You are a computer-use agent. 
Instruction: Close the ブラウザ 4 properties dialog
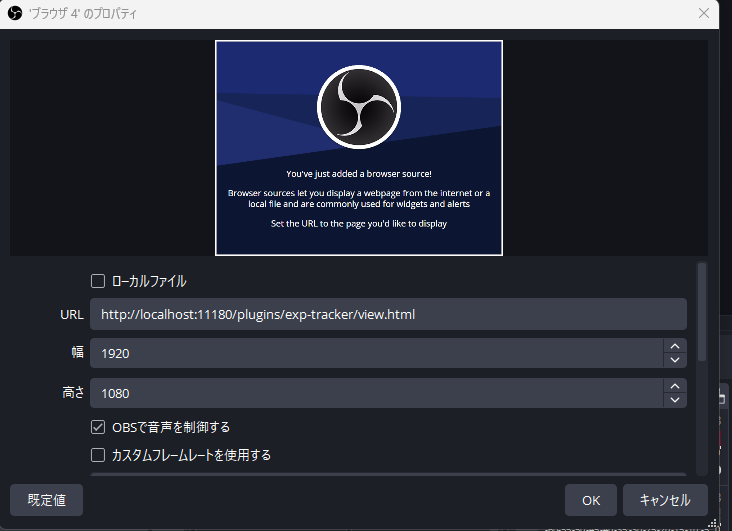(704, 13)
